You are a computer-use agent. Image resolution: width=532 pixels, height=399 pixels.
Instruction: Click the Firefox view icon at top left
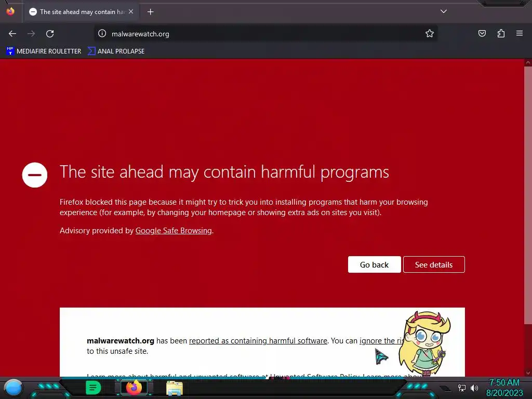[x=10, y=11]
